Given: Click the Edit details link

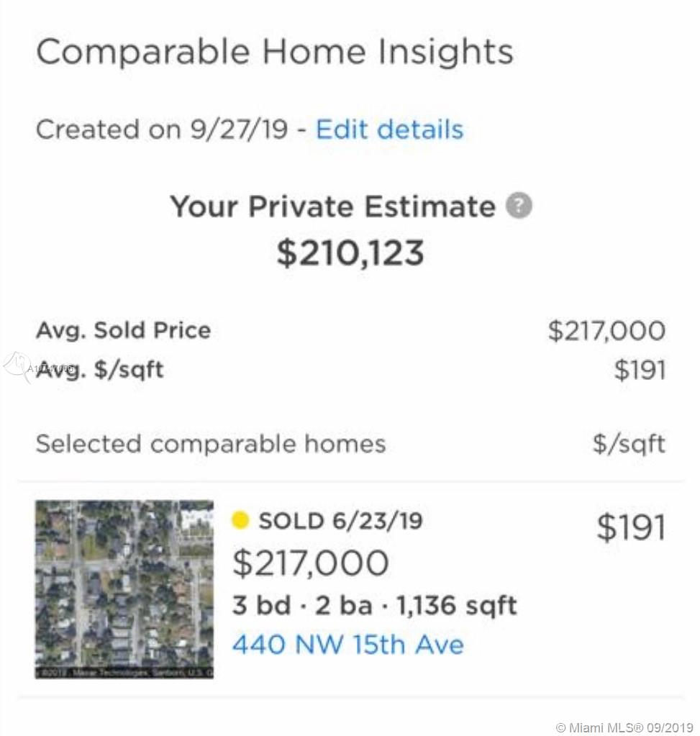Looking at the screenshot, I should [389, 130].
